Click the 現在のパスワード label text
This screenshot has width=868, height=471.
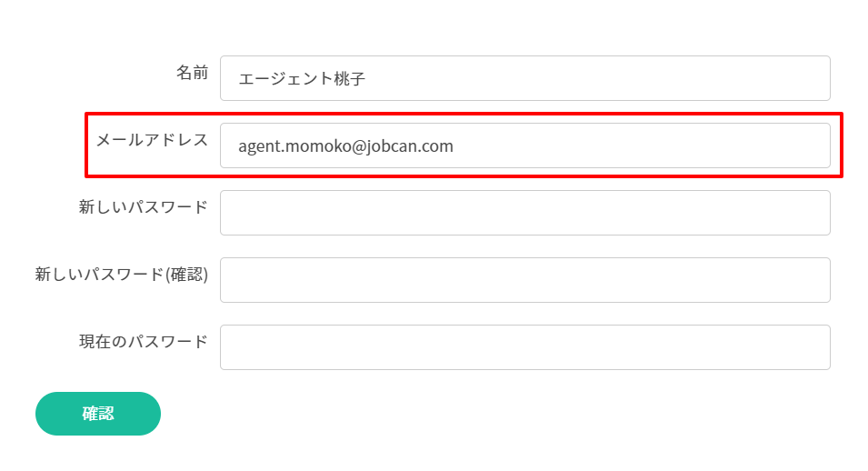pos(144,342)
